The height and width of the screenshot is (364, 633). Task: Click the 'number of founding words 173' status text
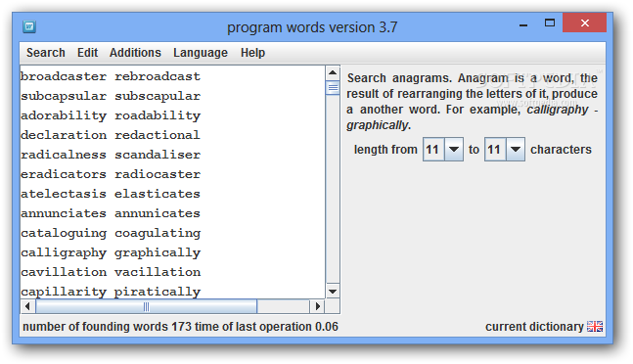pyautogui.click(x=107, y=327)
